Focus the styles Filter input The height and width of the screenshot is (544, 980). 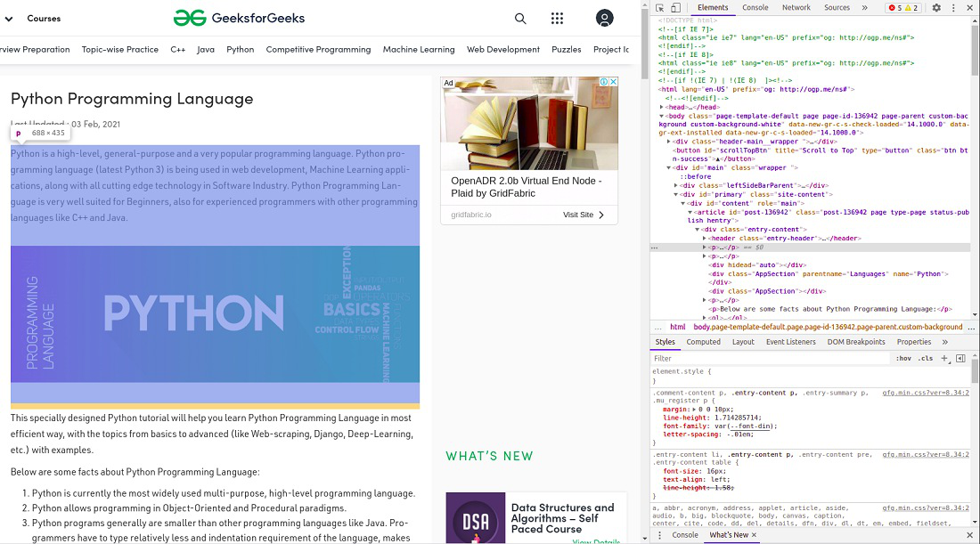(770, 359)
